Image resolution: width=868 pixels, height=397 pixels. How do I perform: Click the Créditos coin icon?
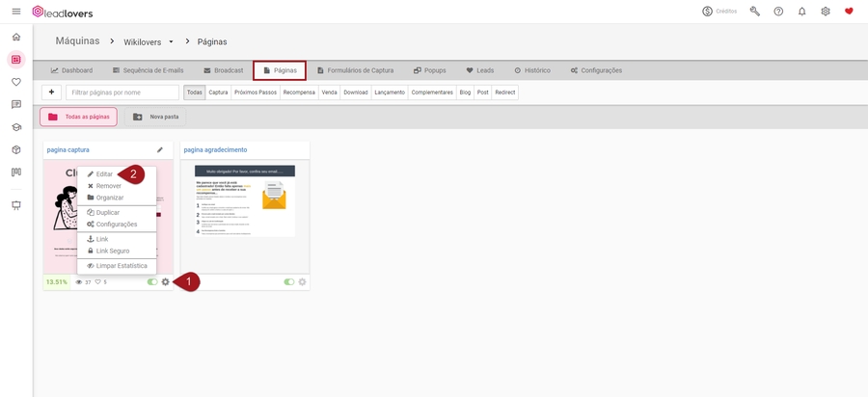(x=707, y=12)
